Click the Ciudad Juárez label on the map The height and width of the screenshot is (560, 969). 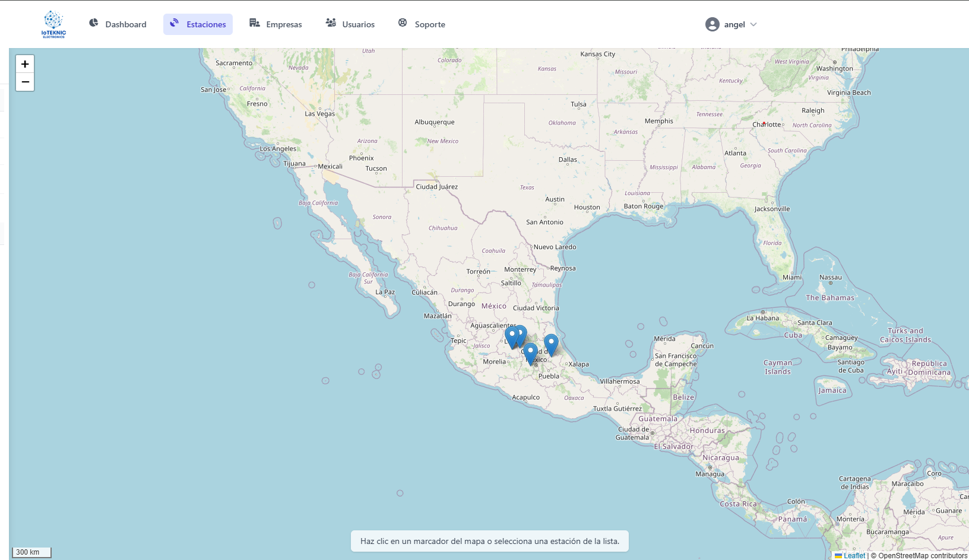pyautogui.click(x=437, y=187)
